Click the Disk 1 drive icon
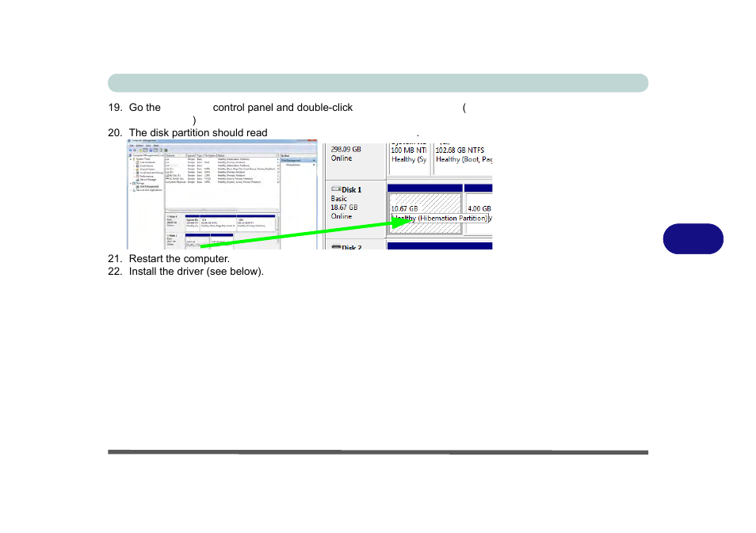The width and height of the screenshot is (756, 533). 336,189
